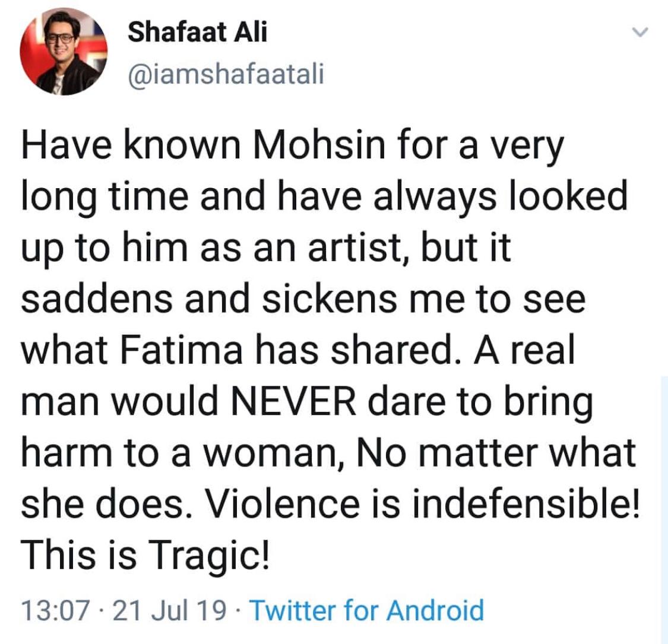Expand the tweet options chevron
668x644 pixels.
click(639, 32)
